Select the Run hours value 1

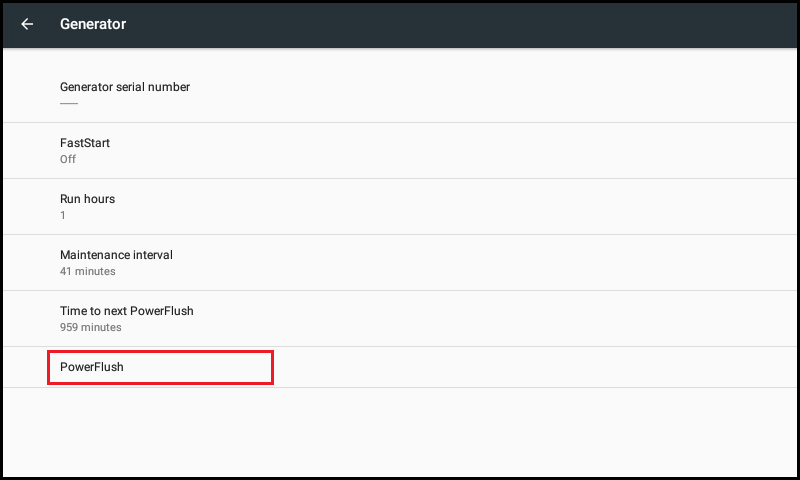tap(63, 215)
